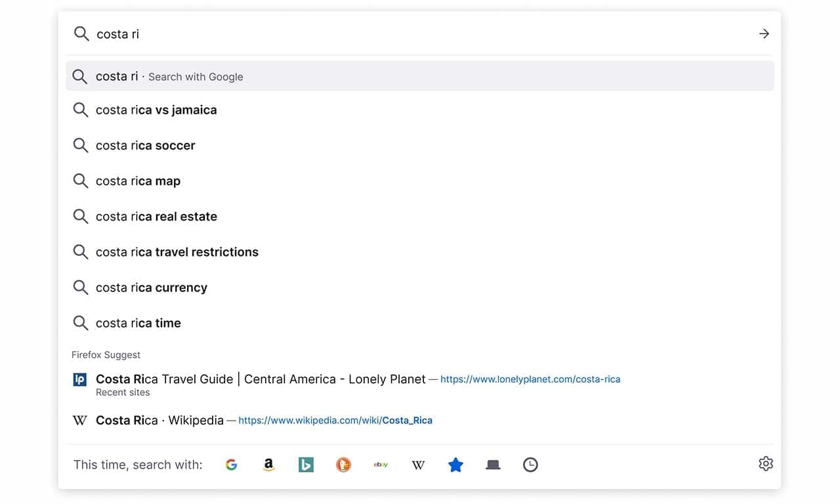Search history using clock icon

tap(530, 465)
